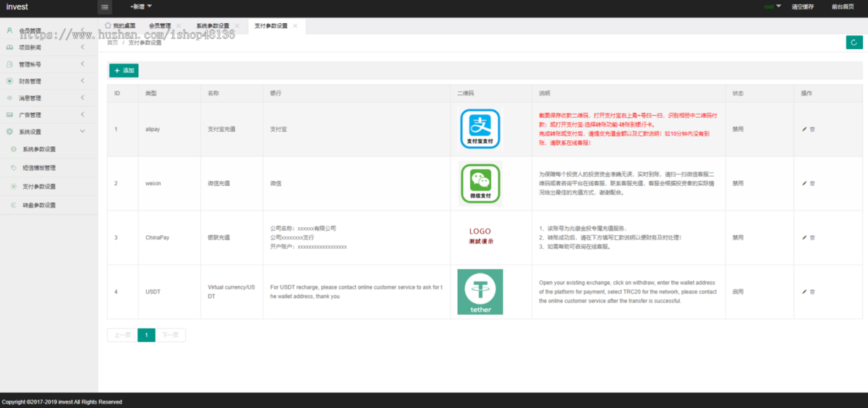
Task: Click the 项目新闻 book icon in sidebar
Action: (x=9, y=47)
